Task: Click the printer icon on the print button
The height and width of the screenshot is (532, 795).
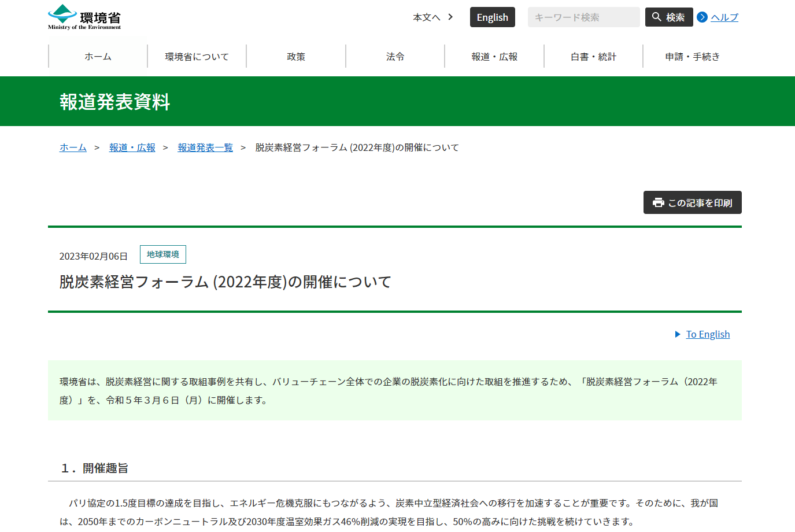Action: (x=657, y=202)
